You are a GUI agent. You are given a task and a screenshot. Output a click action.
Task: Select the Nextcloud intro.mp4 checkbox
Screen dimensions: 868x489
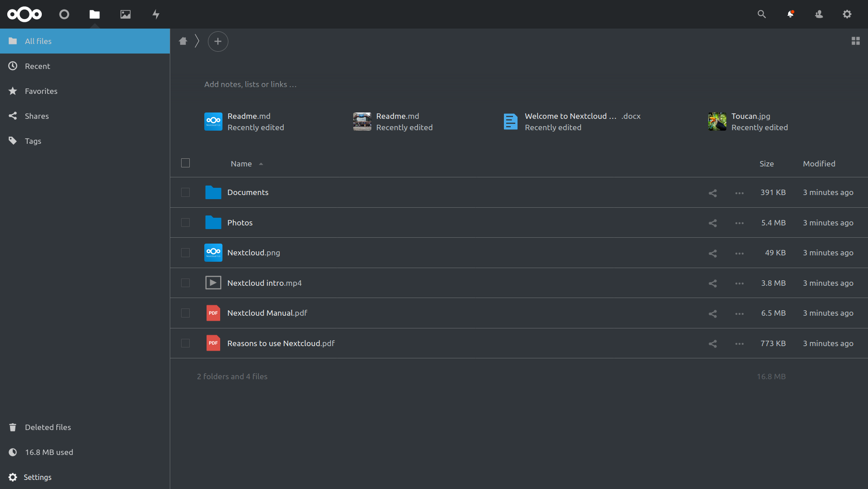pyautogui.click(x=185, y=283)
